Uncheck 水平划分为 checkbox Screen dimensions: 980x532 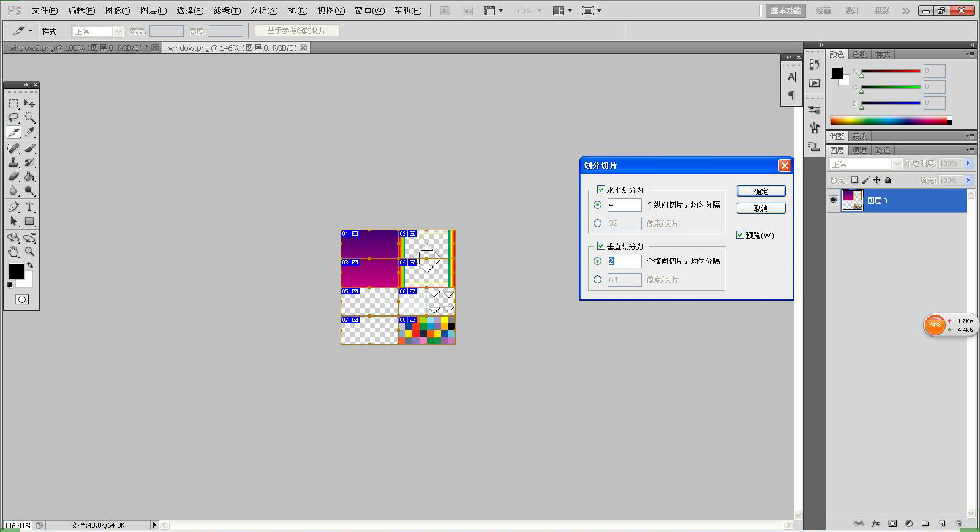(x=601, y=190)
